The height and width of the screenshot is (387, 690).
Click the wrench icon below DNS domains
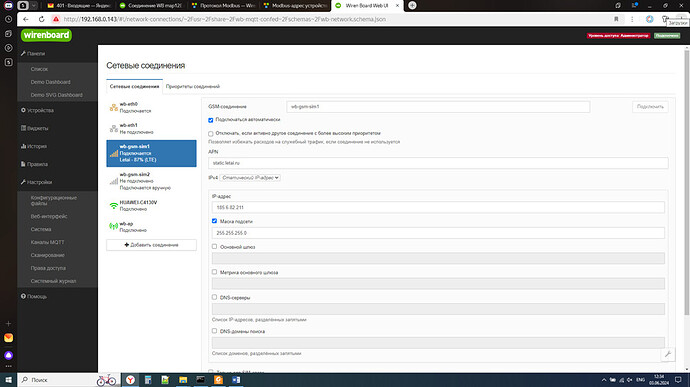(x=668, y=354)
